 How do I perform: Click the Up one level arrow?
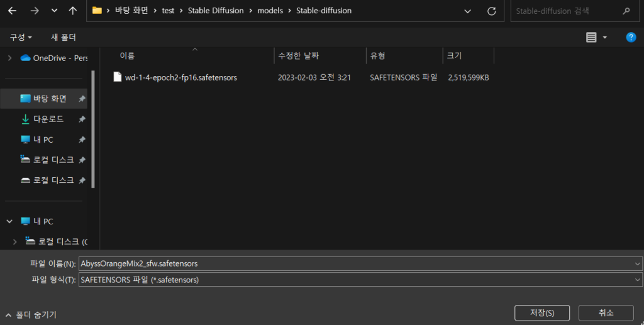click(x=73, y=11)
